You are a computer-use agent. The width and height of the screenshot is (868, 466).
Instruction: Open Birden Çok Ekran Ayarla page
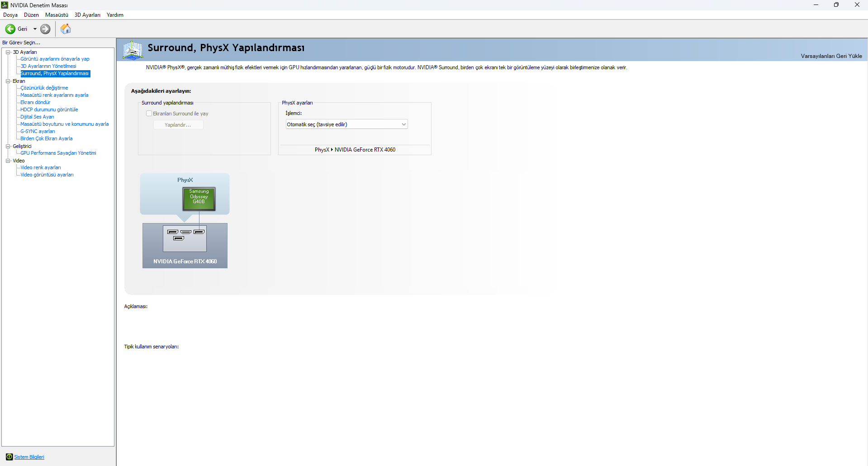tap(47, 138)
